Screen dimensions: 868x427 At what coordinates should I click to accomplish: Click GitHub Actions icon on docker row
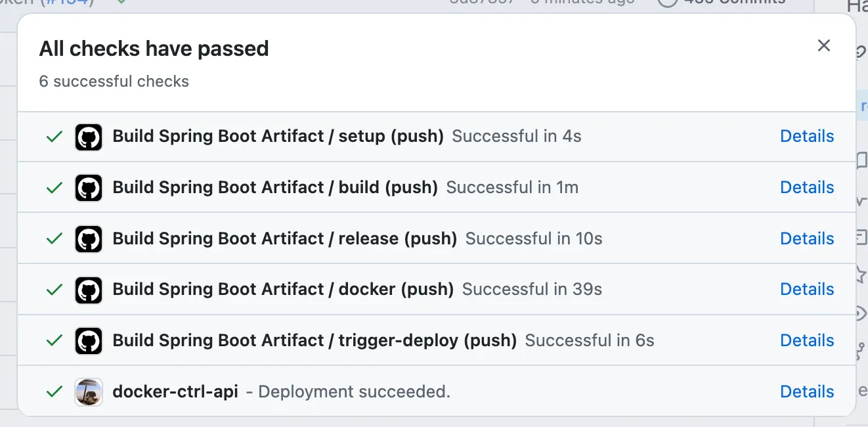tap(89, 290)
